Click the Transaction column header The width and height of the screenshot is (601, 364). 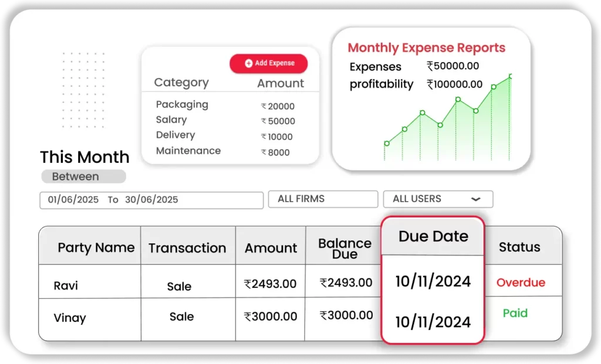(x=187, y=248)
